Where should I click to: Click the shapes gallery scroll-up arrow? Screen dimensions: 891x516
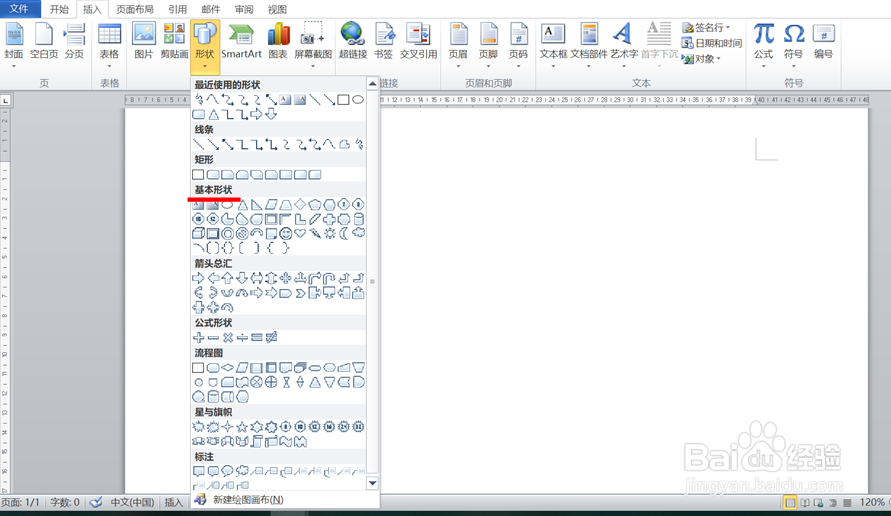pos(372,84)
